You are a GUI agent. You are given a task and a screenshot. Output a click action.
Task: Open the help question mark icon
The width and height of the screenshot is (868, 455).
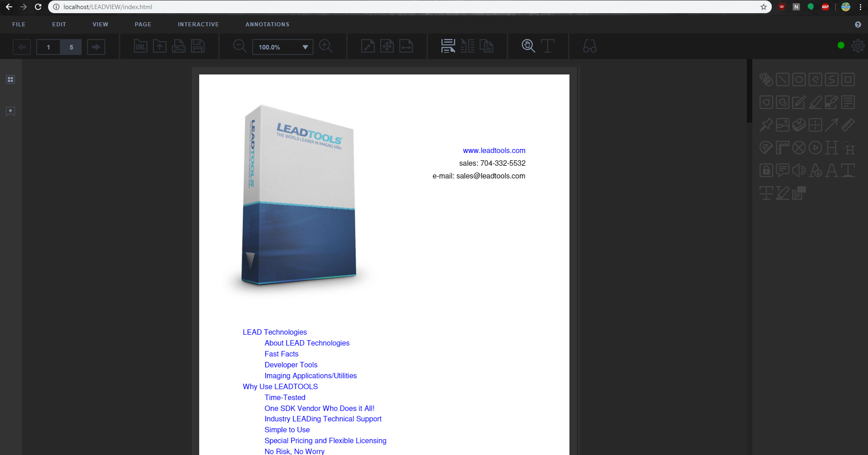[858, 25]
